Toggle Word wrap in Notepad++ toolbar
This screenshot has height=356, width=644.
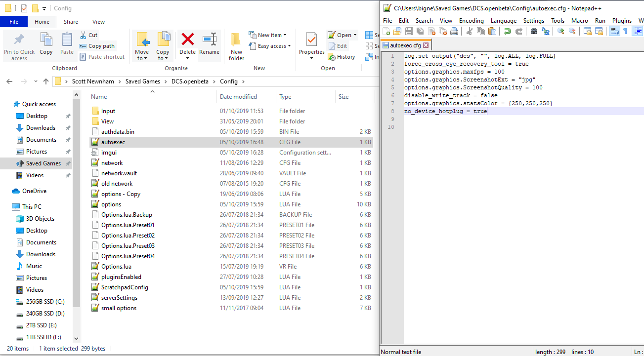coord(614,31)
